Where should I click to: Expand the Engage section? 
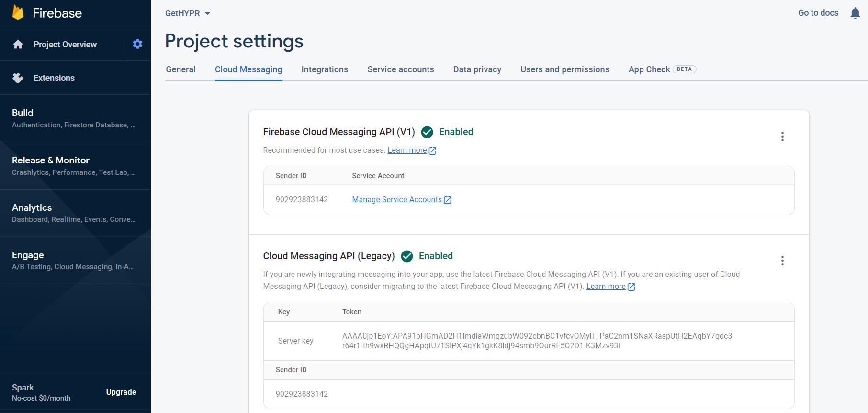(x=75, y=261)
